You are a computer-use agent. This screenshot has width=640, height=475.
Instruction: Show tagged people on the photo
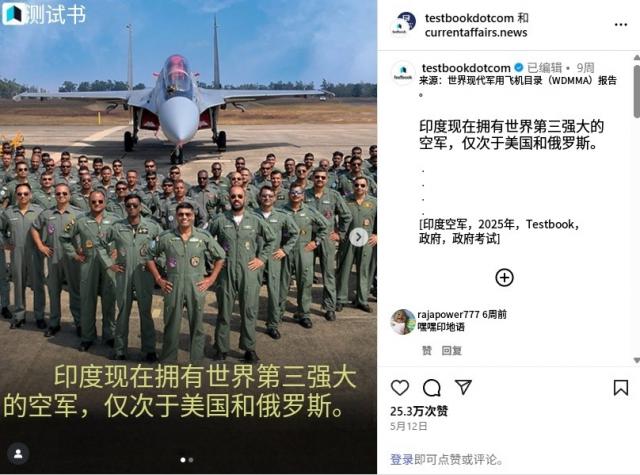tap(18, 454)
